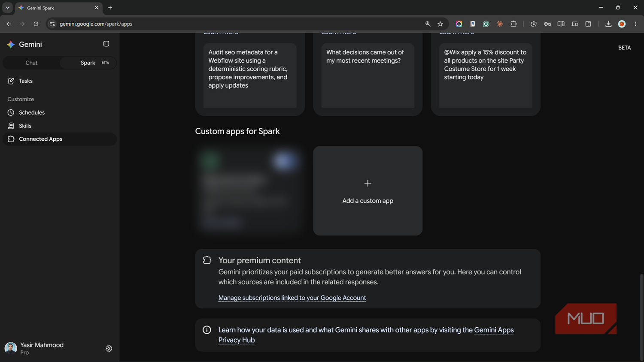This screenshot has width=644, height=362.
Task: Open the blurred custom app card
Action: click(x=249, y=190)
